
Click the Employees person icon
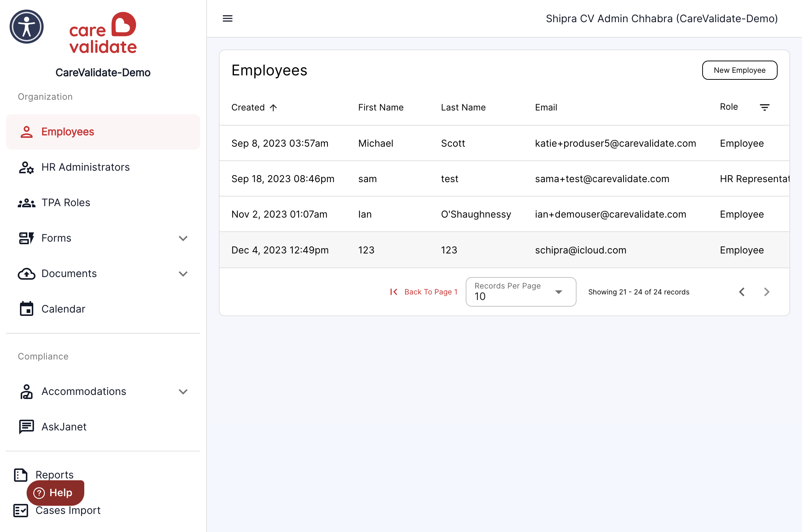coord(27,132)
